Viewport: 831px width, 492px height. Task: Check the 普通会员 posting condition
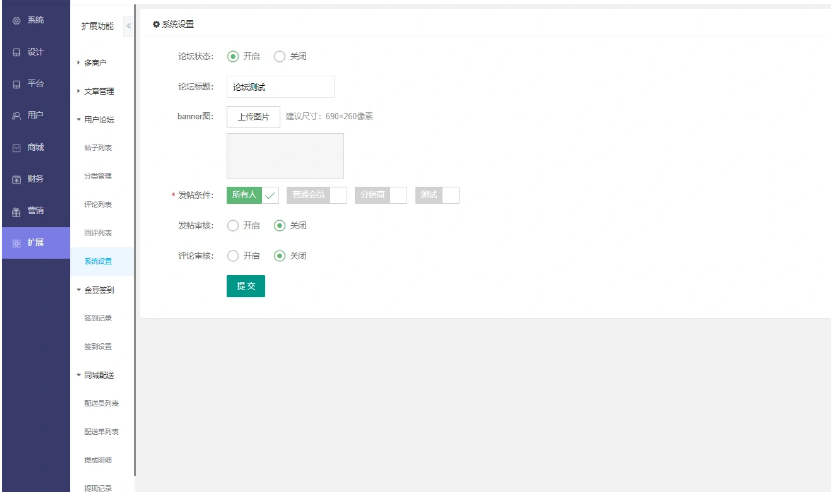pyautogui.click(x=316, y=195)
